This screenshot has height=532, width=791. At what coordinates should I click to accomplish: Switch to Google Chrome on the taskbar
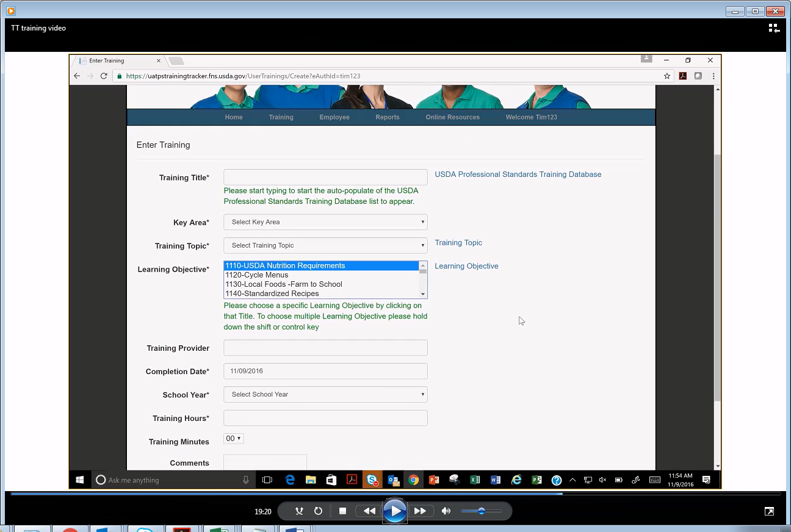414,480
